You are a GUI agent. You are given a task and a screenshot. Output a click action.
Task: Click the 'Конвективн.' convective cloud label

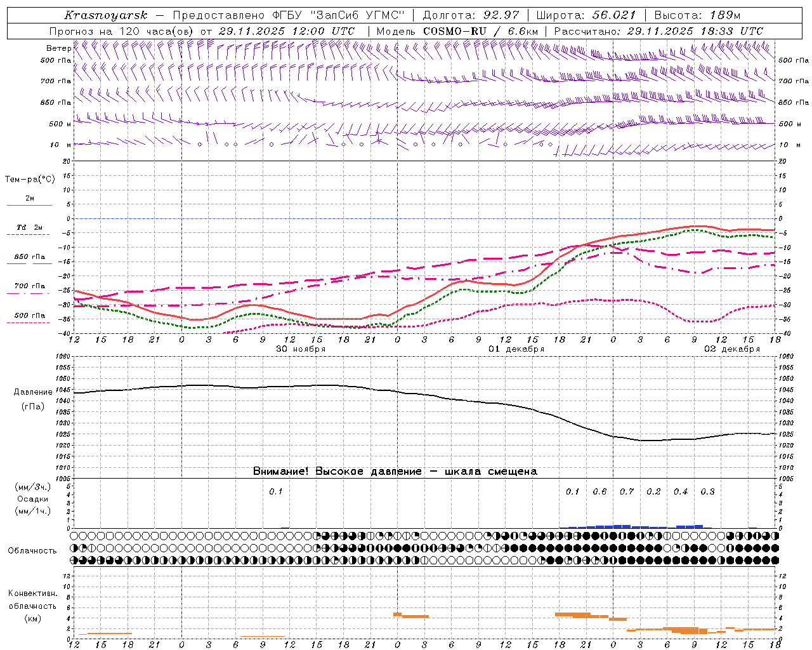(x=32, y=594)
